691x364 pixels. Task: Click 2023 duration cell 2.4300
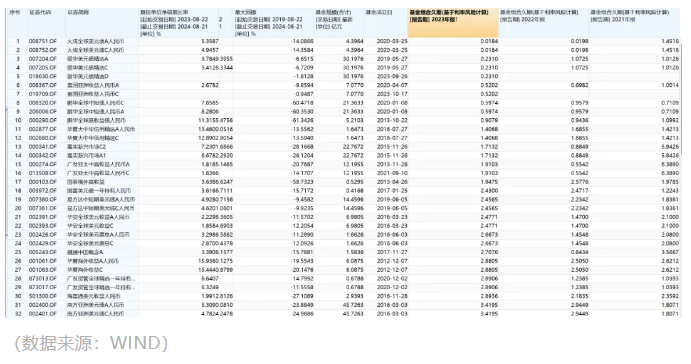pyautogui.click(x=489, y=191)
